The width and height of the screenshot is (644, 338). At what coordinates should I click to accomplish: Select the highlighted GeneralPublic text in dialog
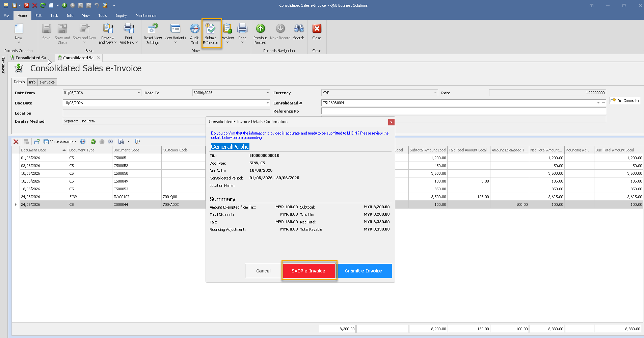pos(230,147)
